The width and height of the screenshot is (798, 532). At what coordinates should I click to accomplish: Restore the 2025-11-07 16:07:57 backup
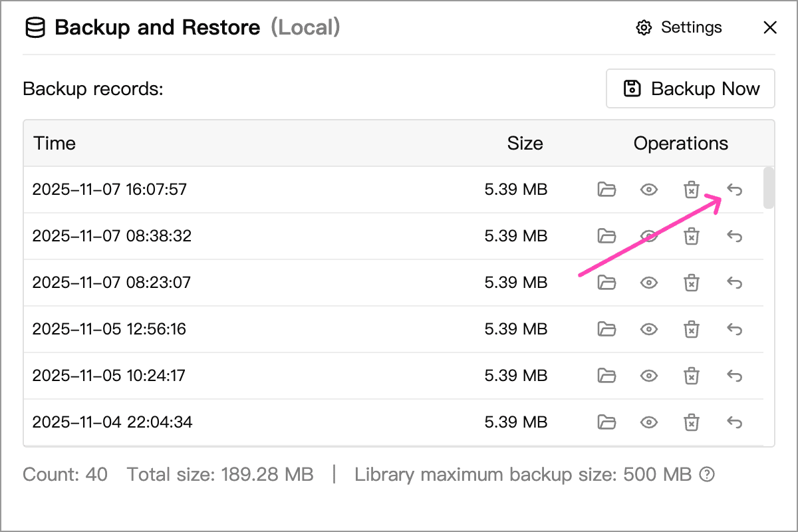734,190
